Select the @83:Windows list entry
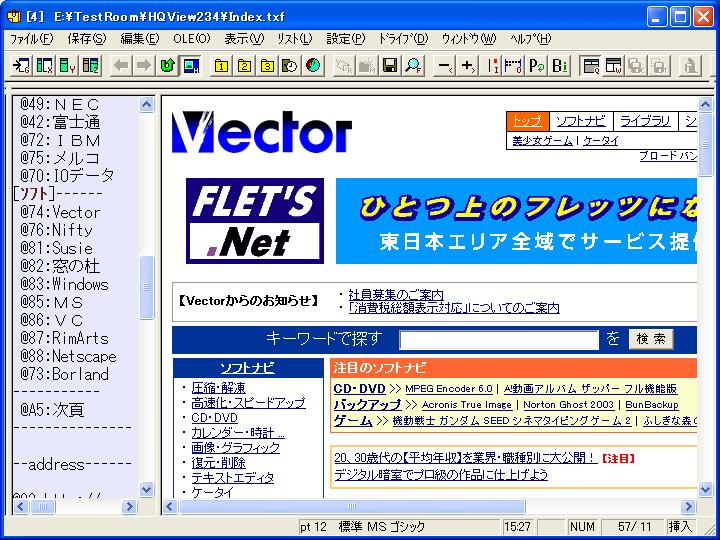This screenshot has width=720, height=540. (x=64, y=284)
